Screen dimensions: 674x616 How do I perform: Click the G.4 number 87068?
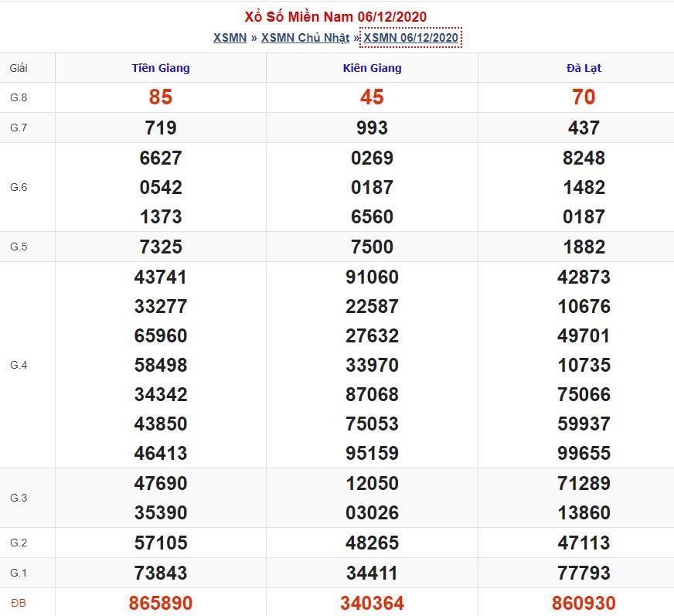click(373, 394)
